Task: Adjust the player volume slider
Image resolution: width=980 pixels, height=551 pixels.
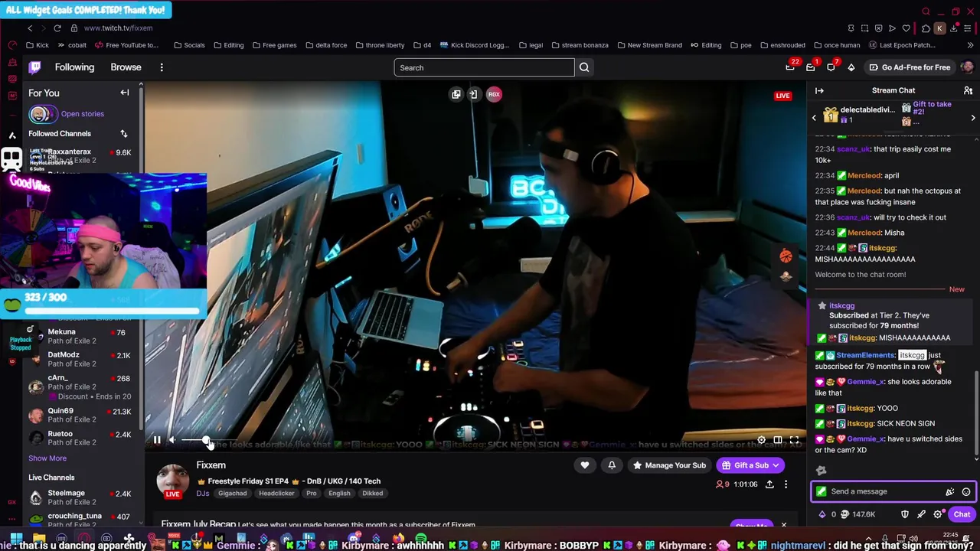Action: click(x=205, y=440)
